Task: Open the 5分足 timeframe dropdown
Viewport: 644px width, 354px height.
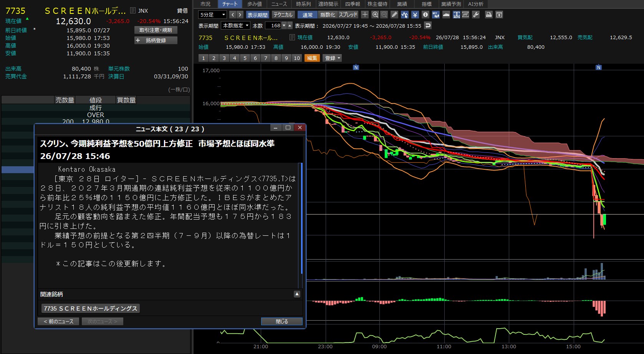Action: (x=213, y=15)
